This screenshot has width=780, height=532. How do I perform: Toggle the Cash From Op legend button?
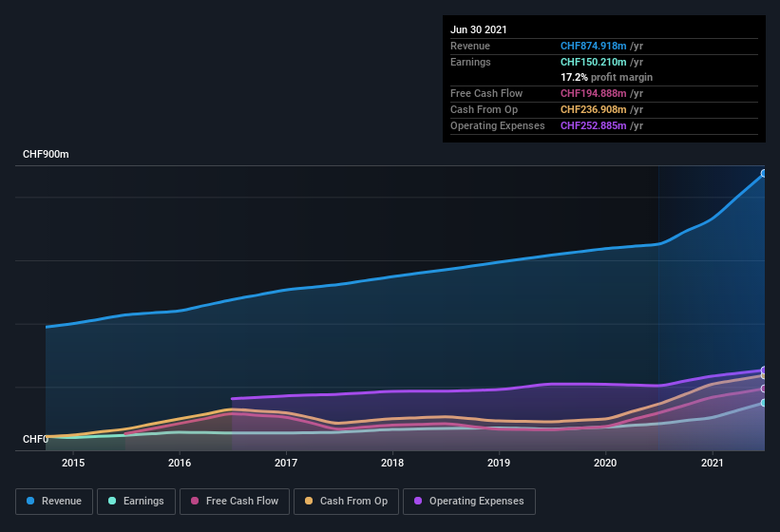click(346, 502)
